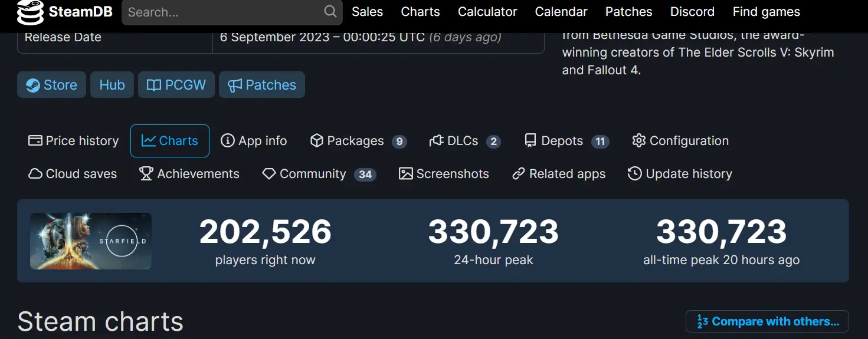Open Configuration gear tab
Screen dimensions: 868x339
click(680, 141)
